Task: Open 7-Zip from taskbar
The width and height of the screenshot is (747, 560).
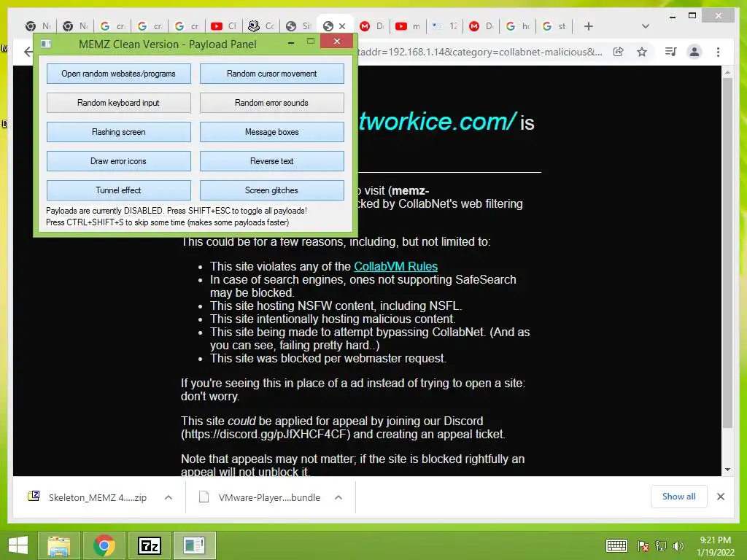Action: 149,545
